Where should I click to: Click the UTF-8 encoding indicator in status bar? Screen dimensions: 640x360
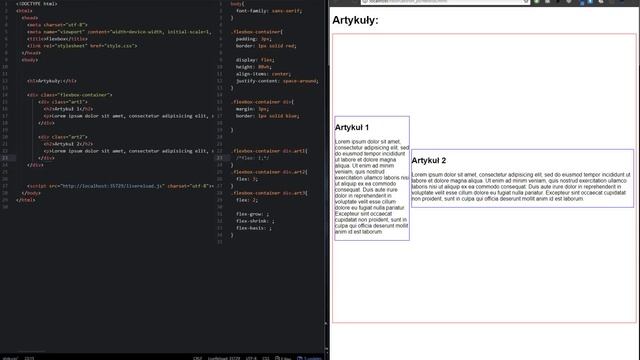[251, 358]
